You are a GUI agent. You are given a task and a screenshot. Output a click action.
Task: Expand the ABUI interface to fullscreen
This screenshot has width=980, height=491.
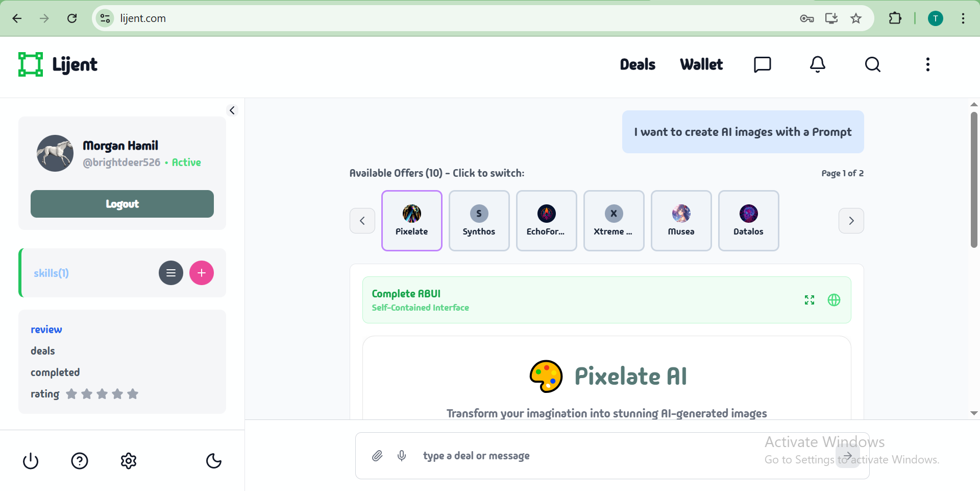coord(809,300)
